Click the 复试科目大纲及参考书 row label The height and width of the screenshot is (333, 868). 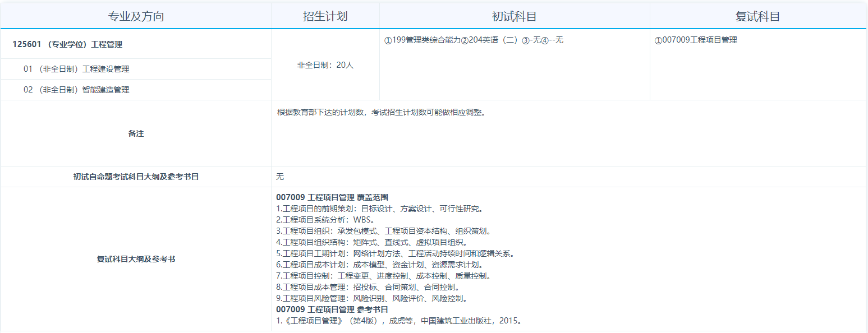coord(136,259)
